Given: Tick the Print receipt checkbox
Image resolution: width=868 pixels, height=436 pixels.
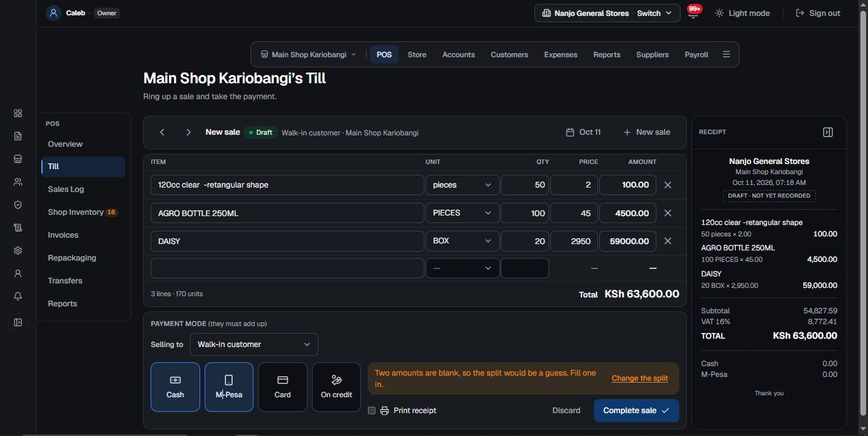Looking at the screenshot, I should (372, 411).
